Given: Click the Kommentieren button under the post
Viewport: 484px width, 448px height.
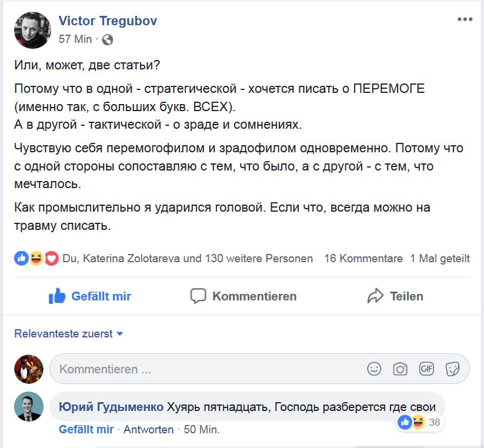Looking at the screenshot, I should tap(243, 296).
